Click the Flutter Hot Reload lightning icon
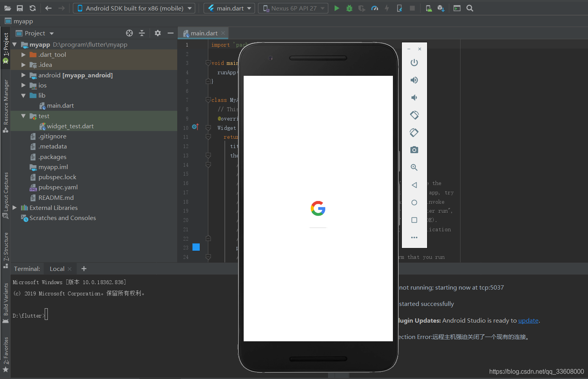The image size is (588, 379). (x=387, y=8)
